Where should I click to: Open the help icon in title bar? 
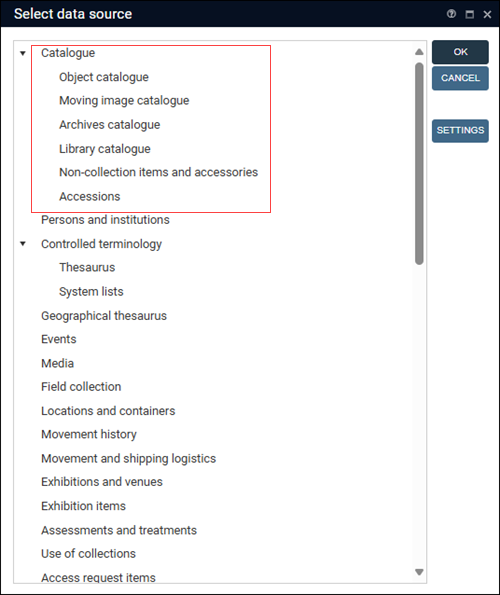tap(451, 14)
